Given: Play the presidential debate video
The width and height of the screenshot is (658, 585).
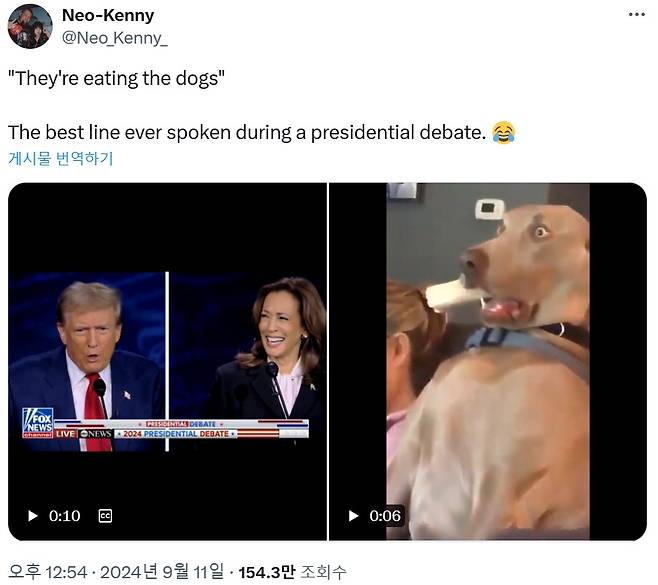Looking at the screenshot, I should pos(33,516).
